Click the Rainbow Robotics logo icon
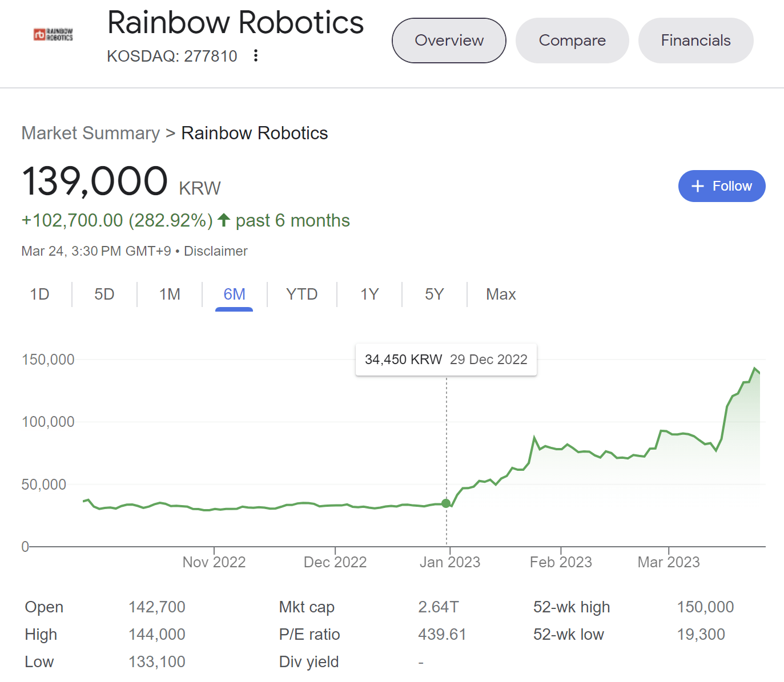The width and height of the screenshot is (784, 682). tap(53, 35)
